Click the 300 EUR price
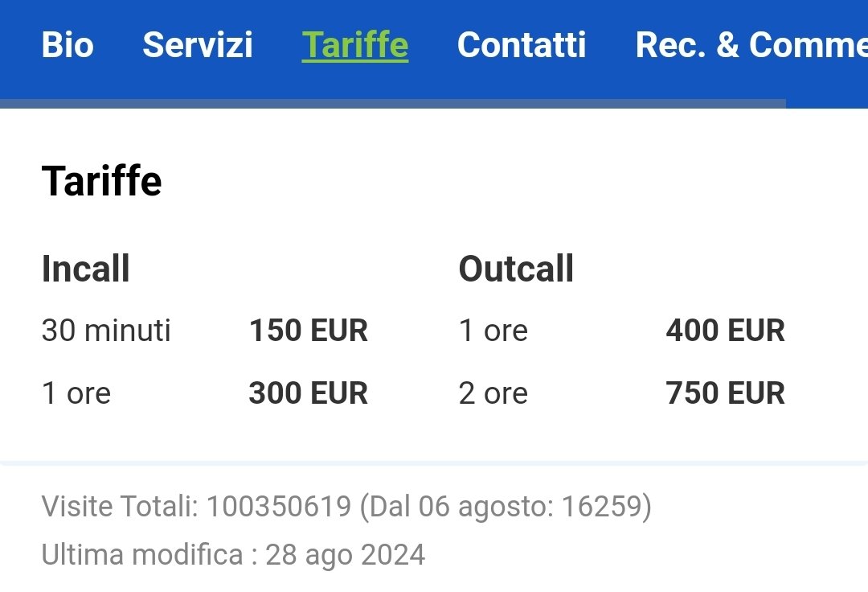Image resolution: width=868 pixels, height=592 pixels. click(309, 393)
